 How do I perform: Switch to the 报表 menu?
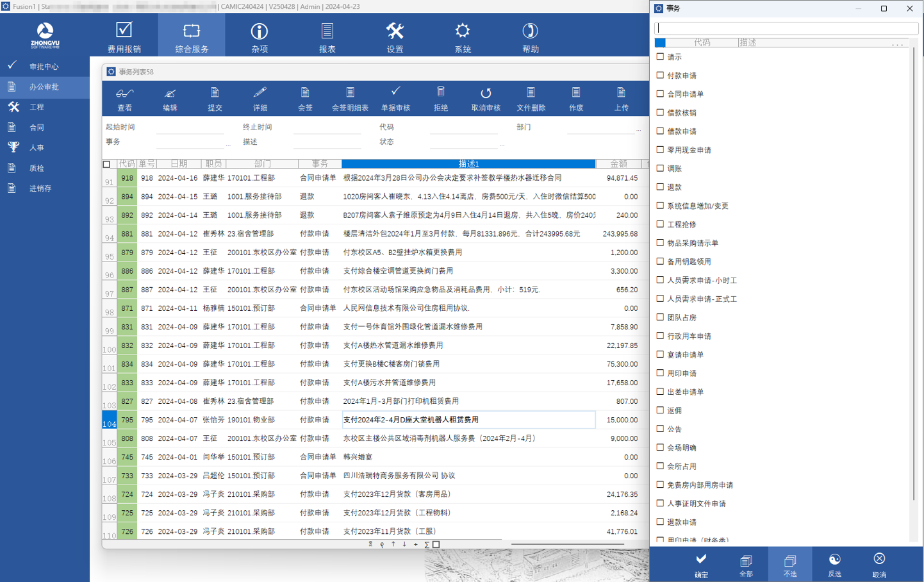pyautogui.click(x=327, y=36)
